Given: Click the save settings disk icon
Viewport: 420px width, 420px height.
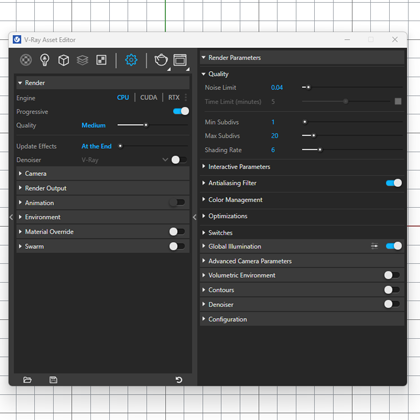Looking at the screenshot, I should (53, 380).
